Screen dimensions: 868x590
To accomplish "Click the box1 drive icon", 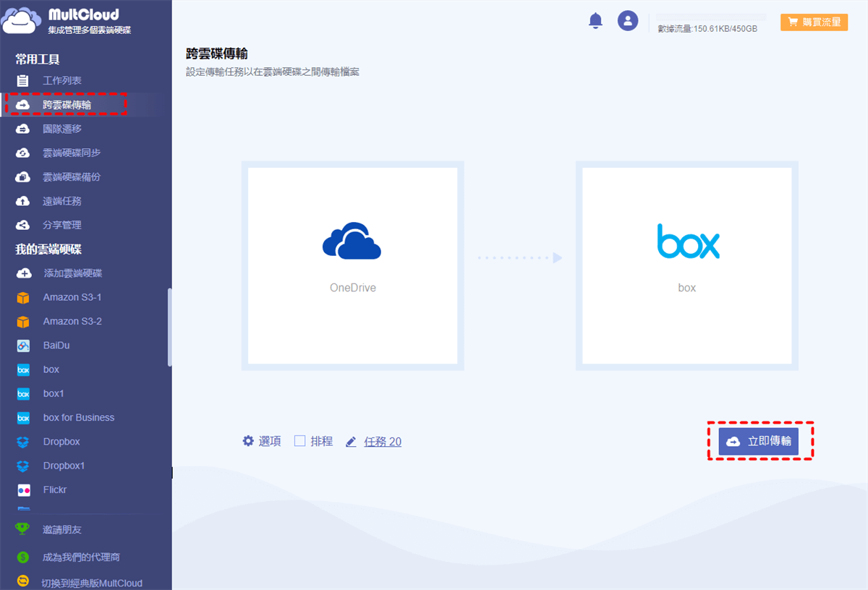I will tap(23, 393).
